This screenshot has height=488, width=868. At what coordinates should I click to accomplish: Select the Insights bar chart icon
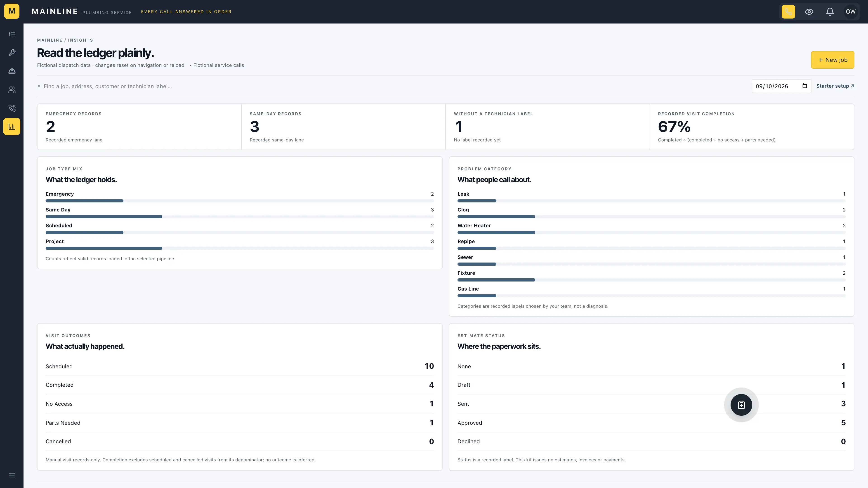click(12, 127)
